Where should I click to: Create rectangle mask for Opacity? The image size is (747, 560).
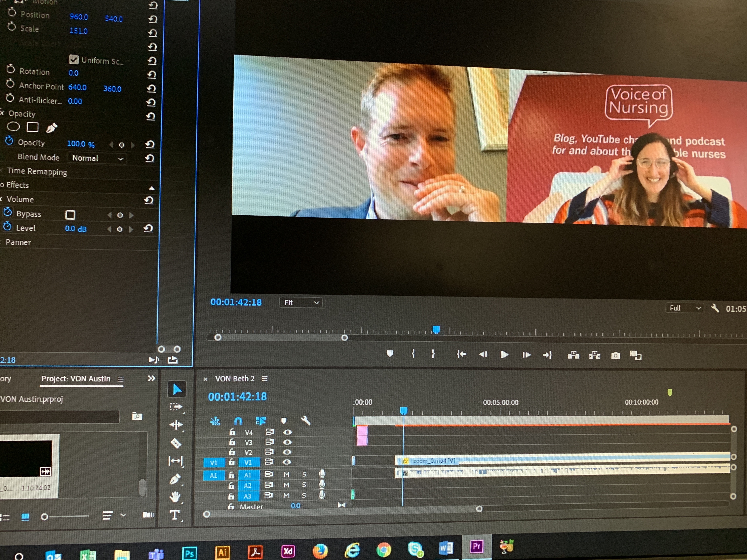[x=32, y=127]
